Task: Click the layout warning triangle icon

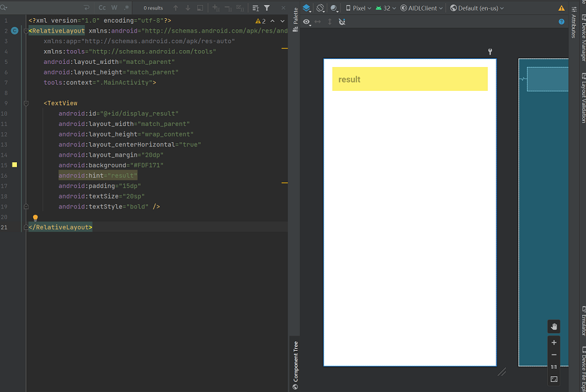Action: [x=562, y=8]
